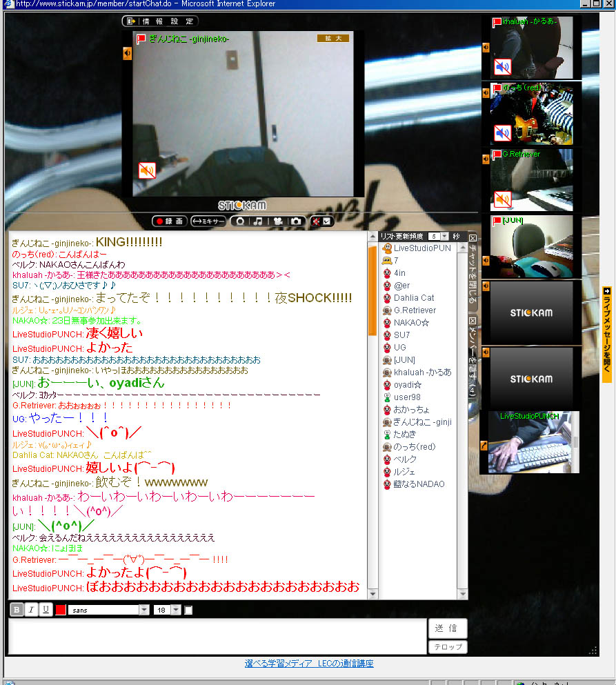The height and width of the screenshot is (685, 616).
Task: Select user98 in member list
Action: [x=401, y=397]
